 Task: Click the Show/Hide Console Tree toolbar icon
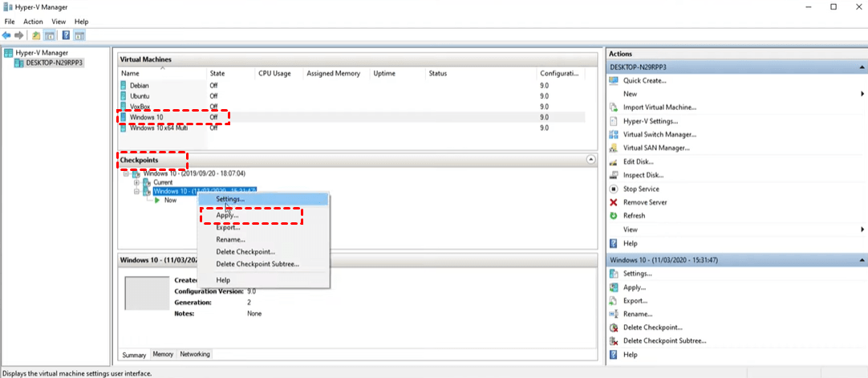49,35
